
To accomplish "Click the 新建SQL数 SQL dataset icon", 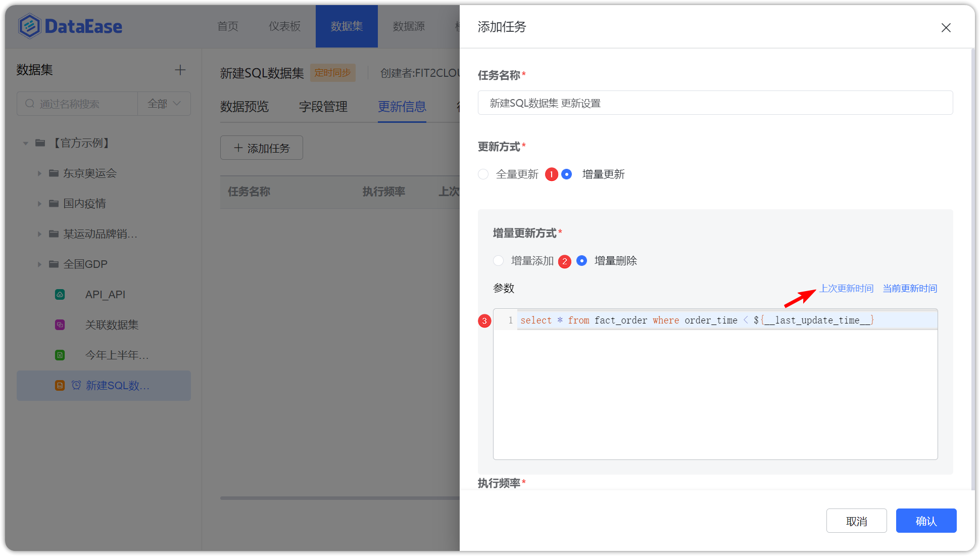I will pyautogui.click(x=60, y=386).
